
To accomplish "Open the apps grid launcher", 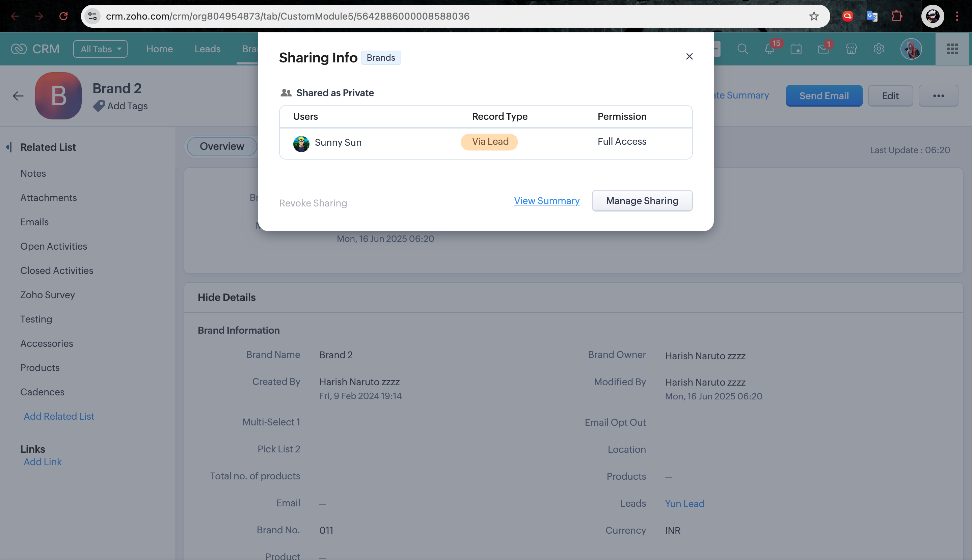I will pos(952,49).
